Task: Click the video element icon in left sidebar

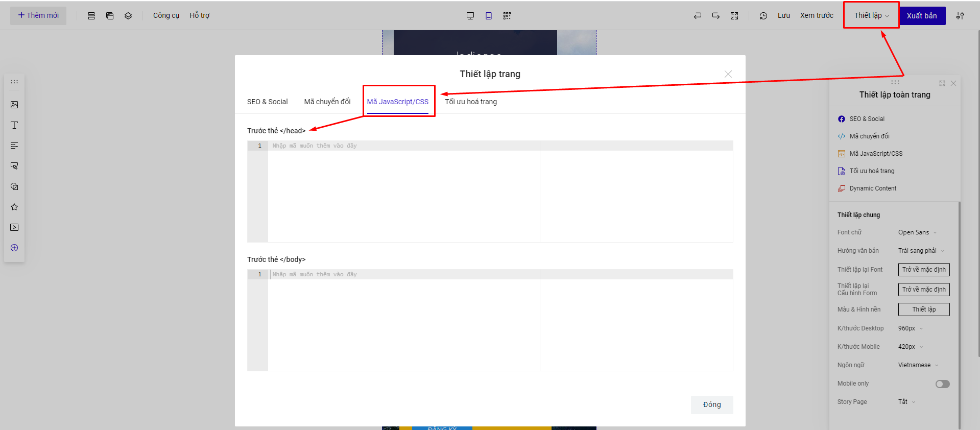Action: click(14, 227)
